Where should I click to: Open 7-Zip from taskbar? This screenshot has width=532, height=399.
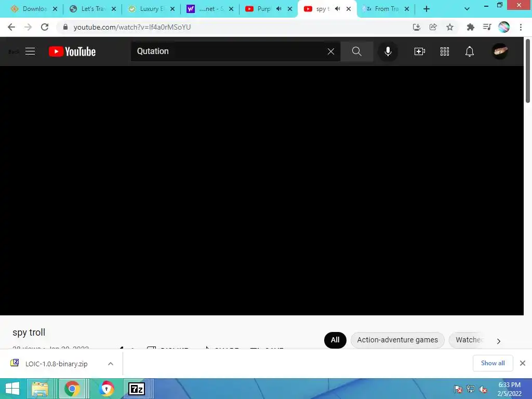tap(137, 389)
